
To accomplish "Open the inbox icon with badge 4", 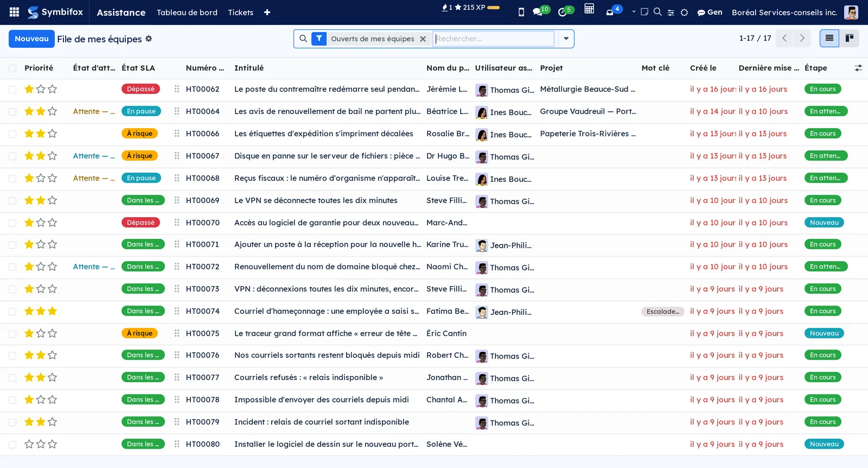I will [612, 11].
